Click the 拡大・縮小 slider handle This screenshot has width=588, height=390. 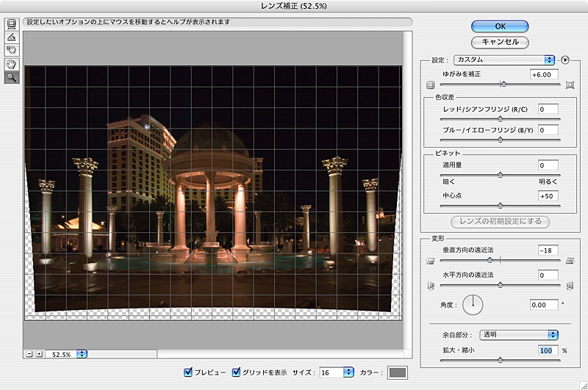click(500, 360)
